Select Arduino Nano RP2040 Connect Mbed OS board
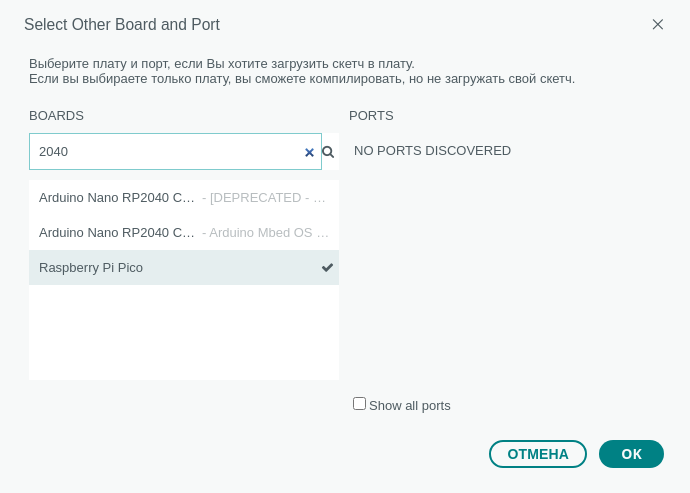Screen dimensions: 690x493 point(184,232)
